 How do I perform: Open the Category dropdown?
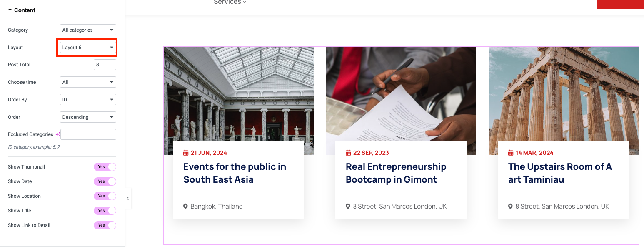88,30
